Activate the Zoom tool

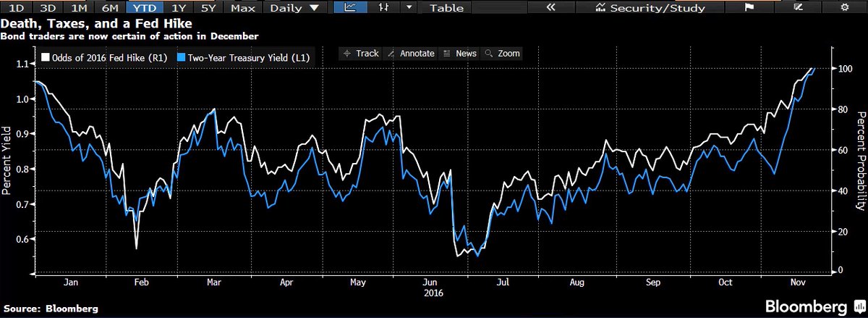(503, 54)
